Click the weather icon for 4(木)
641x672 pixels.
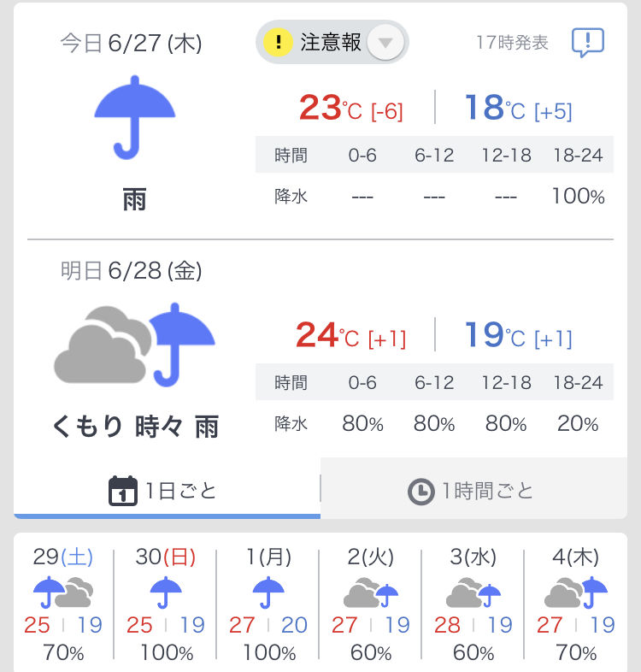(575, 592)
